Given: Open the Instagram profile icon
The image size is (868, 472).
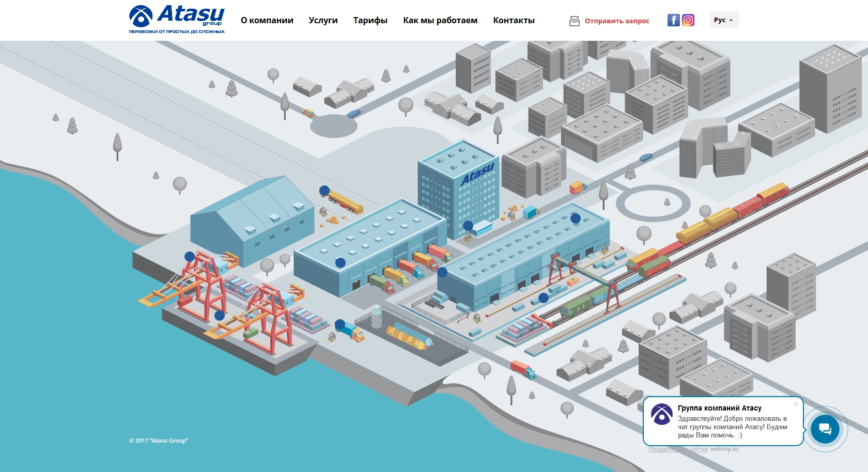Looking at the screenshot, I should 688,20.
